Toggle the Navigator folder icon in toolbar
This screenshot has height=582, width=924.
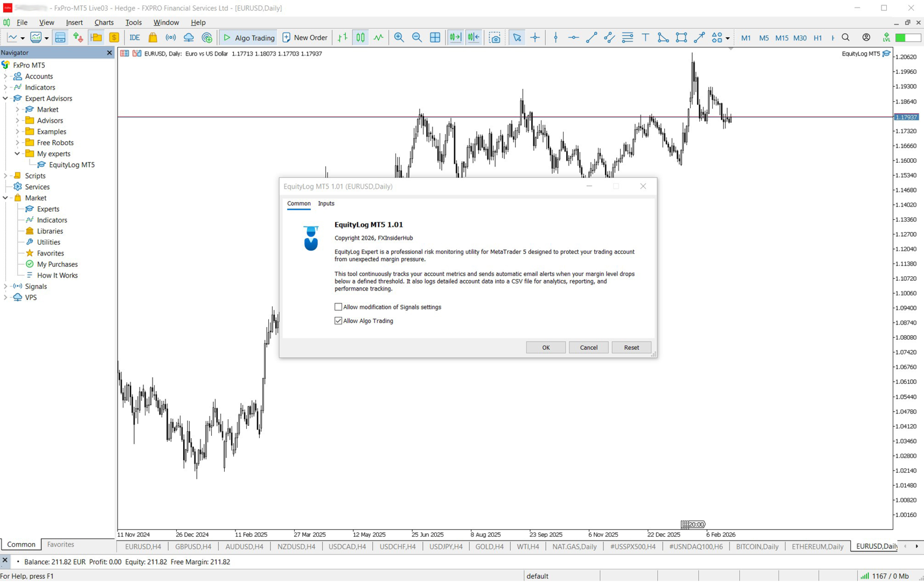click(96, 38)
